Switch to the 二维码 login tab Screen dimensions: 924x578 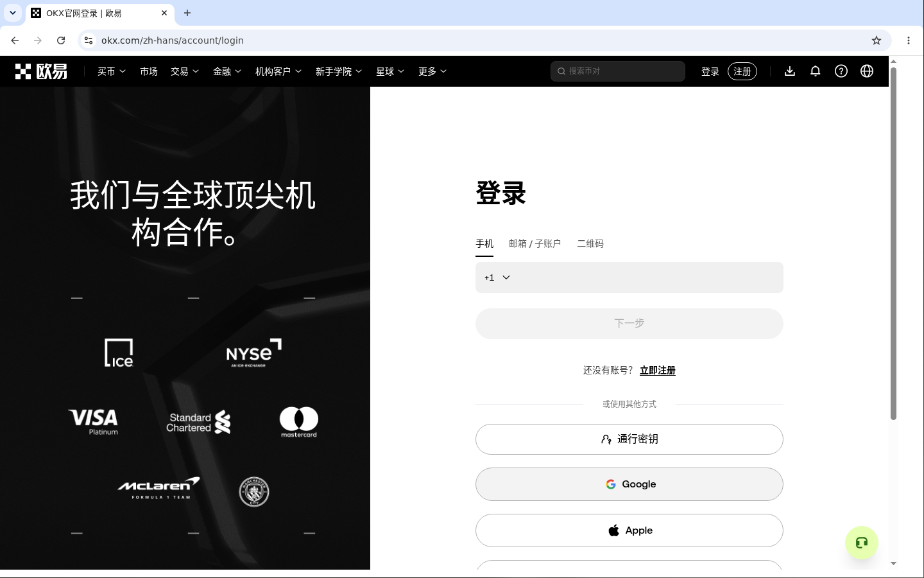[590, 244]
